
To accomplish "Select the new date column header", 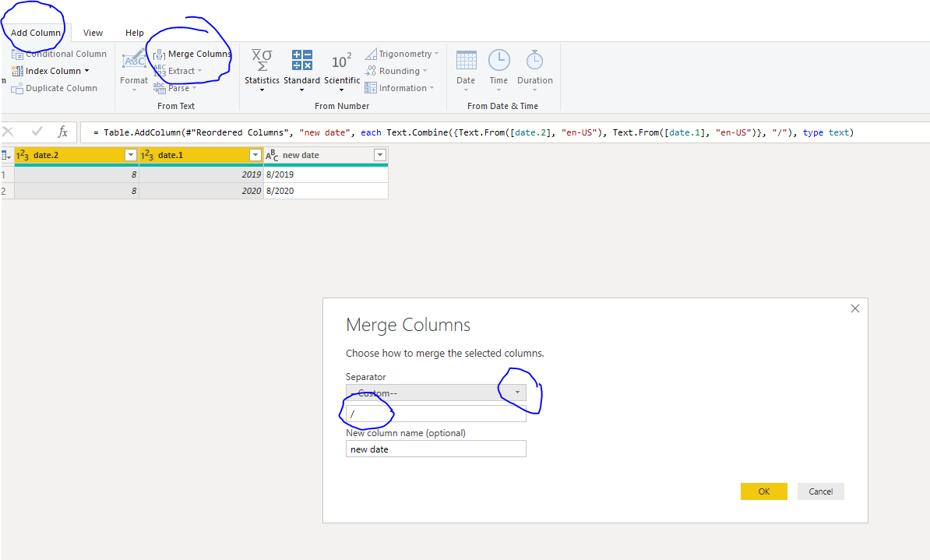I will [x=326, y=155].
